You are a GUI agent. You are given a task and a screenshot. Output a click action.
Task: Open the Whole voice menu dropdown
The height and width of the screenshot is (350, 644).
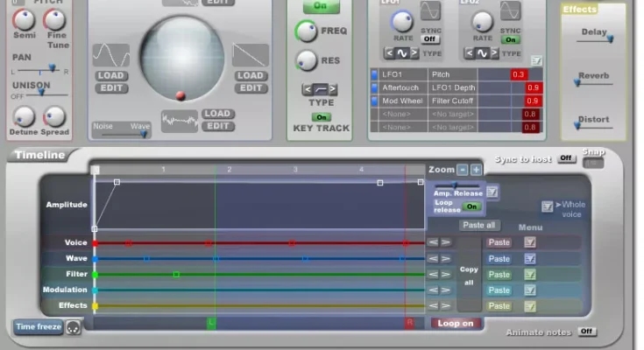pos(547,206)
